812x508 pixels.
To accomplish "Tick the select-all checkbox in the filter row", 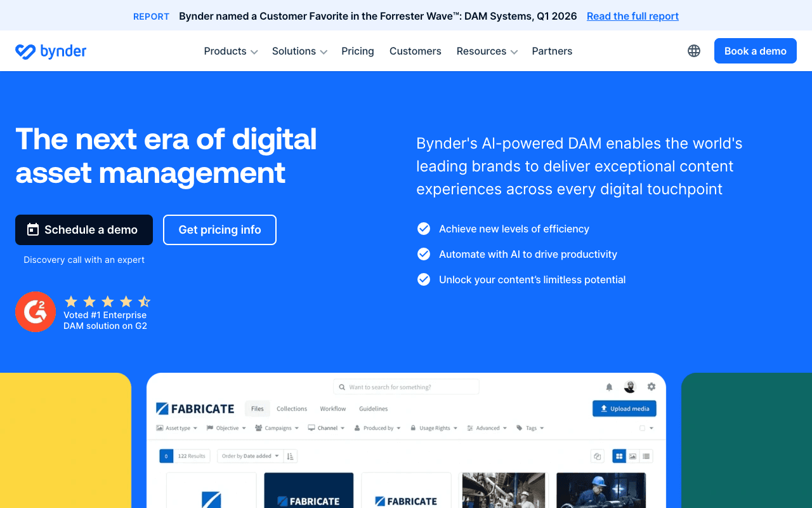I will 642,428.
